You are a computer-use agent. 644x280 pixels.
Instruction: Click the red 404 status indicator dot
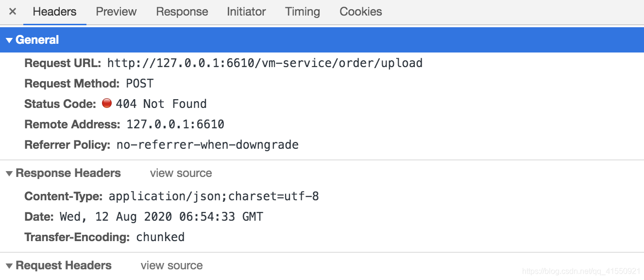[107, 103]
